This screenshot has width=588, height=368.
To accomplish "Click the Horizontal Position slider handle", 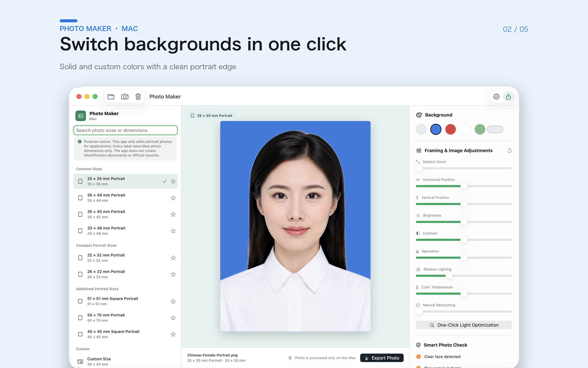I will pos(464,186).
